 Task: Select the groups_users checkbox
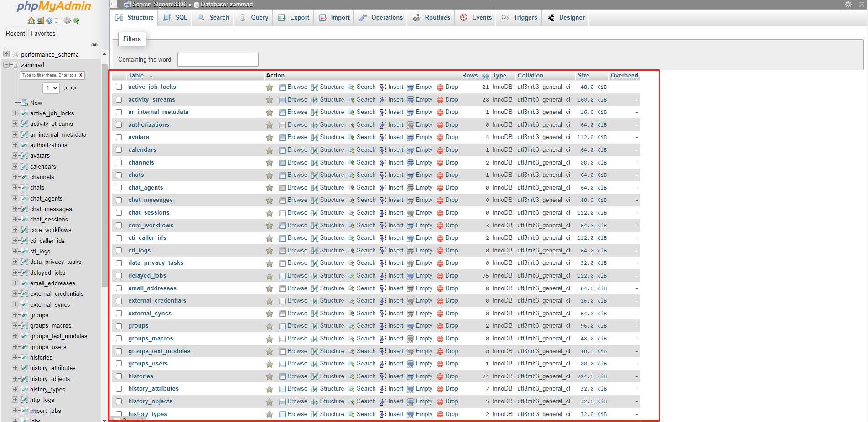[119, 364]
